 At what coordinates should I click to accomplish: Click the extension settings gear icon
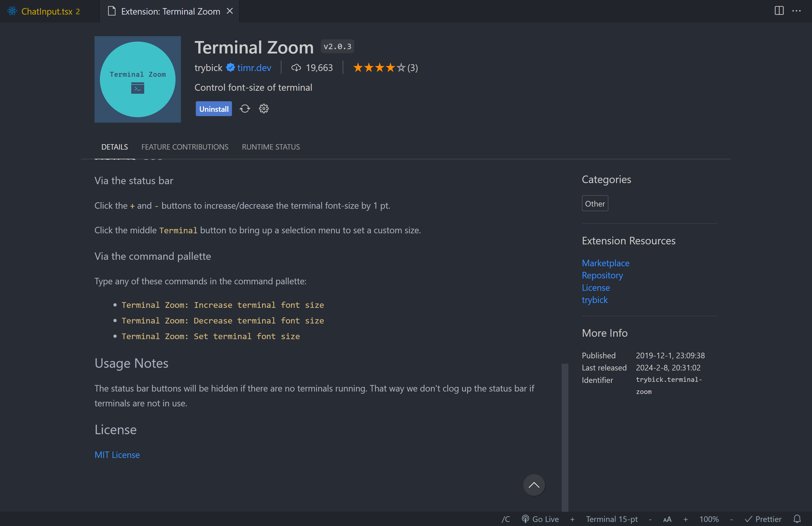[264, 109]
